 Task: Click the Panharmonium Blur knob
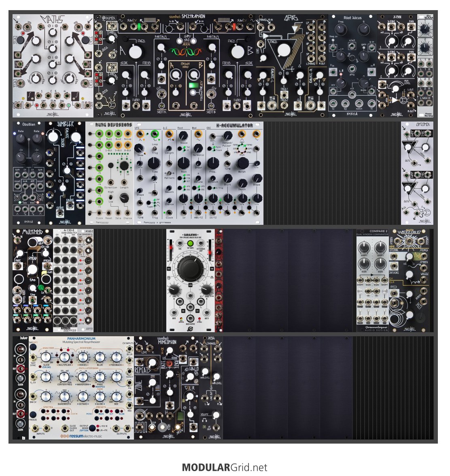click(100, 358)
